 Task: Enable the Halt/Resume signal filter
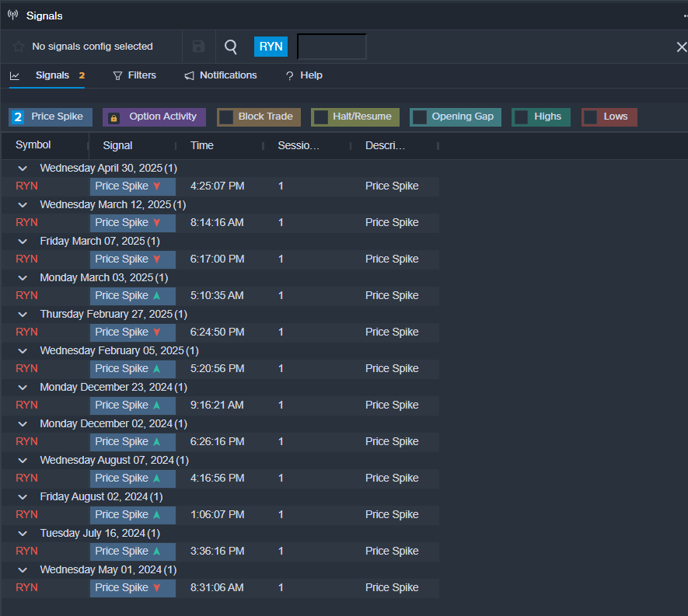click(320, 117)
